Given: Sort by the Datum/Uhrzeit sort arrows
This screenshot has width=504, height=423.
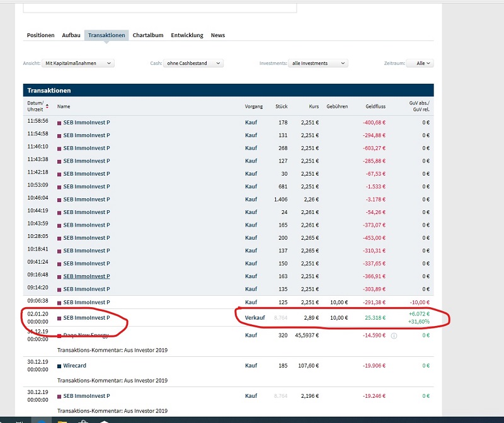Looking at the screenshot, I should (x=47, y=106).
